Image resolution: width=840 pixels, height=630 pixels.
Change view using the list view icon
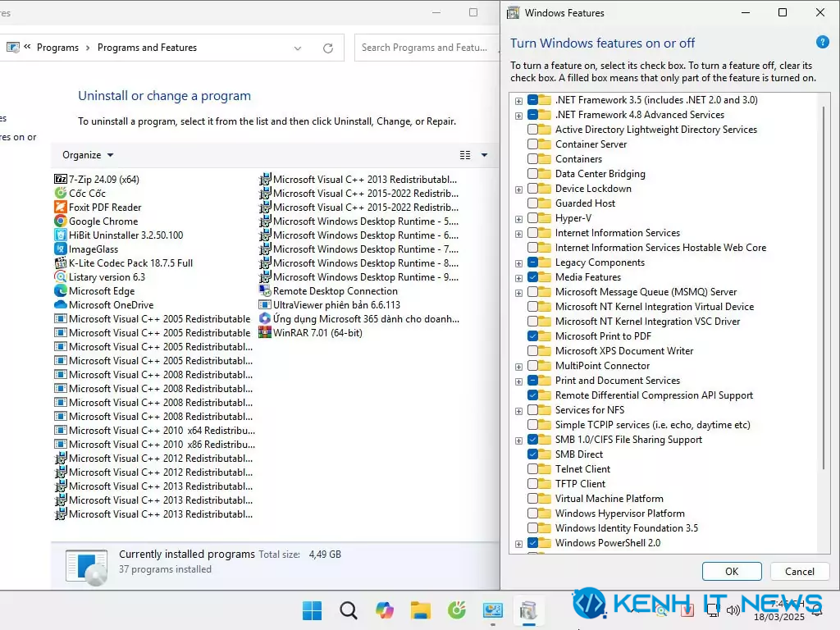(465, 155)
